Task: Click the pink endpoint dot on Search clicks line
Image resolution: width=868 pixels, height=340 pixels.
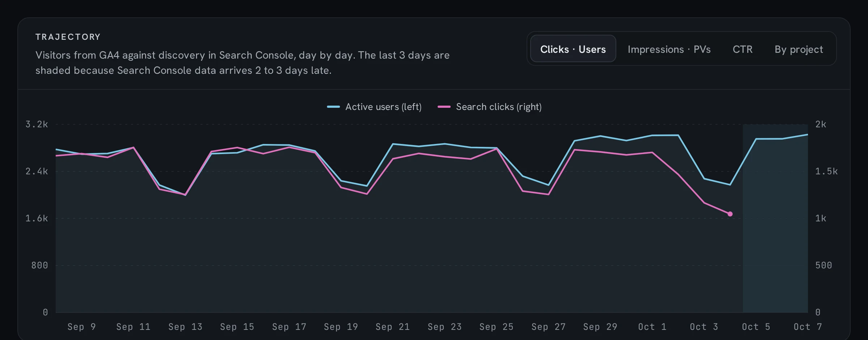Action: coord(730,214)
